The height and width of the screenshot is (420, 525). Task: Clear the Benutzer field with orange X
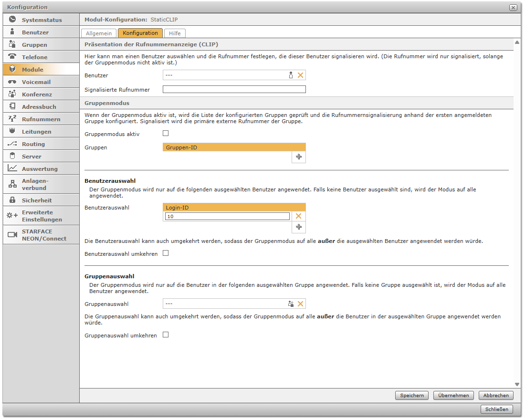300,75
